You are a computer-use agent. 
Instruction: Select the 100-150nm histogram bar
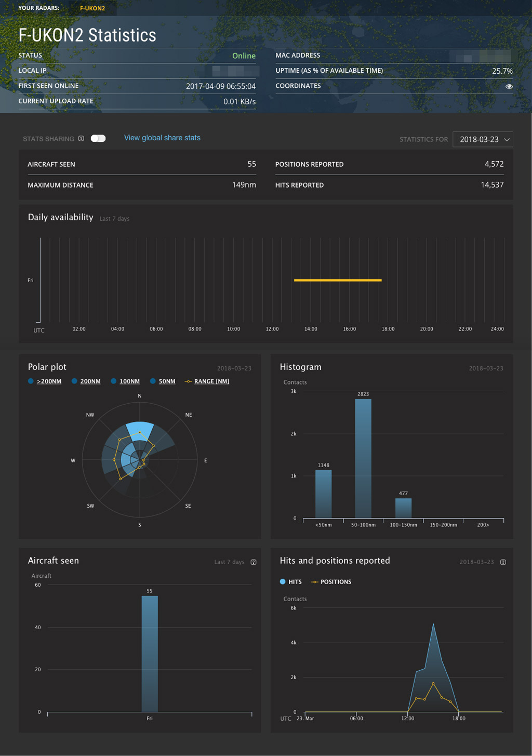tap(403, 508)
